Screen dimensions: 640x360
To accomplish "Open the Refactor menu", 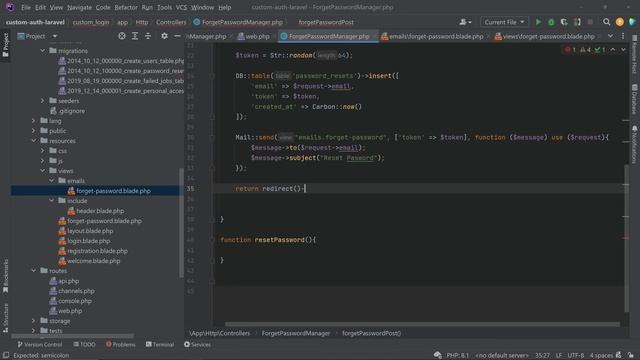I will tap(126, 7).
